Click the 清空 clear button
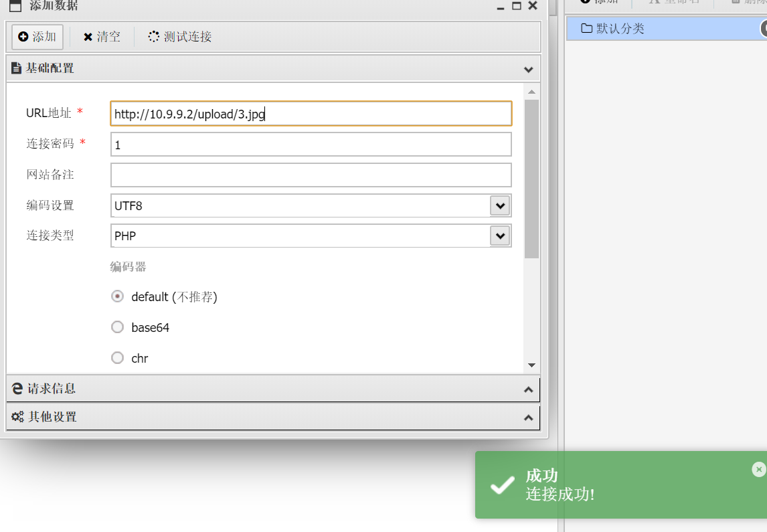767x532 pixels. [102, 37]
